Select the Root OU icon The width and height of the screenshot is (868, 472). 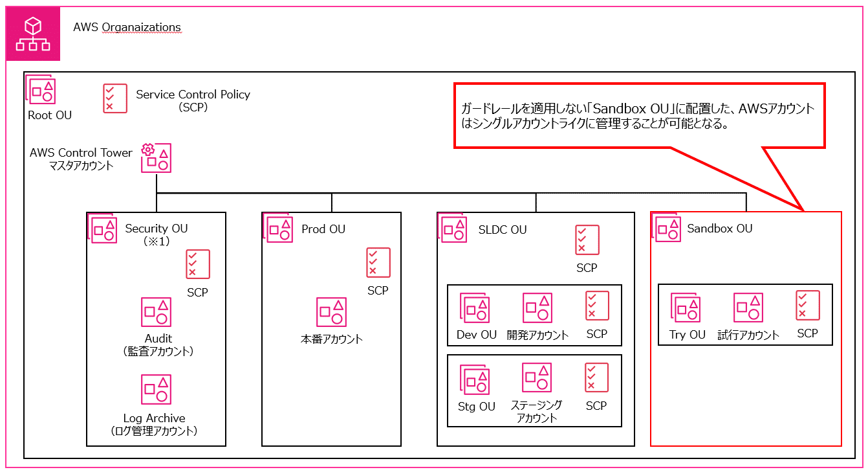pos(41,89)
